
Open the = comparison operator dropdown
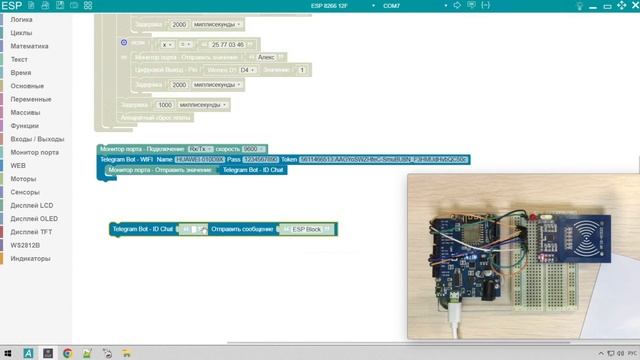pos(186,44)
